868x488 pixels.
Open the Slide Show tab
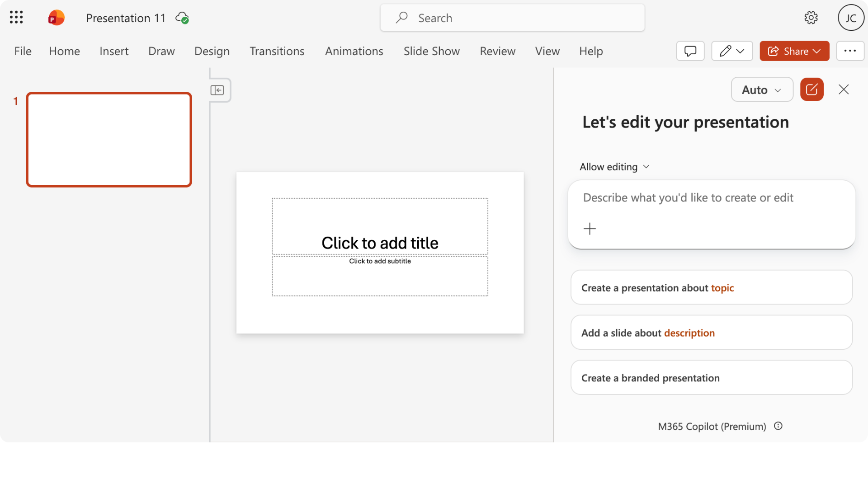coord(432,51)
